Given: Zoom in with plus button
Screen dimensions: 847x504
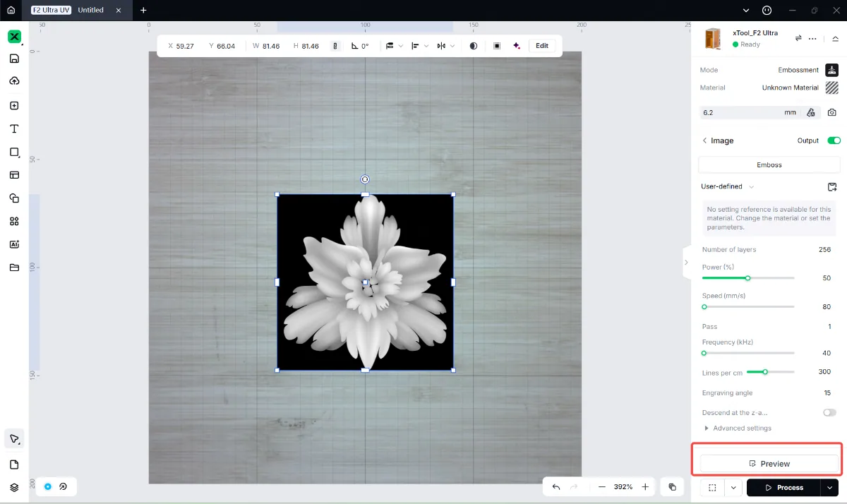Looking at the screenshot, I should click(645, 487).
